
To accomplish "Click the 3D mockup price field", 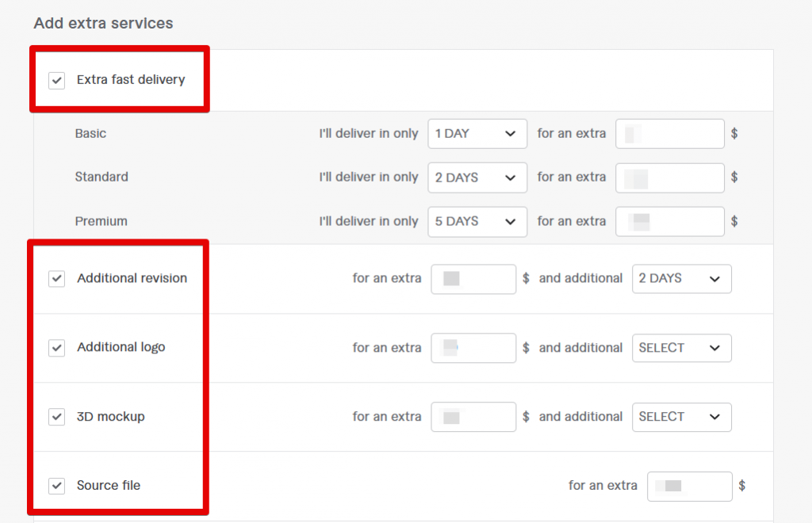I will [x=473, y=417].
